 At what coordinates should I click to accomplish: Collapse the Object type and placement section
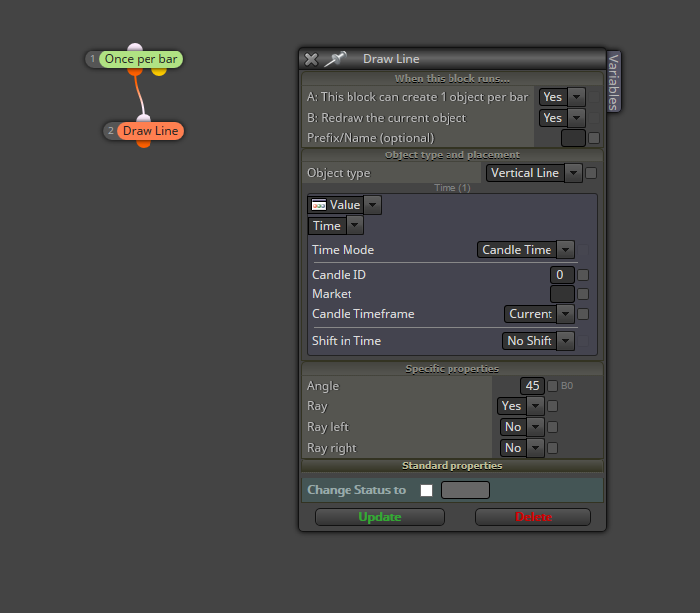coord(452,155)
